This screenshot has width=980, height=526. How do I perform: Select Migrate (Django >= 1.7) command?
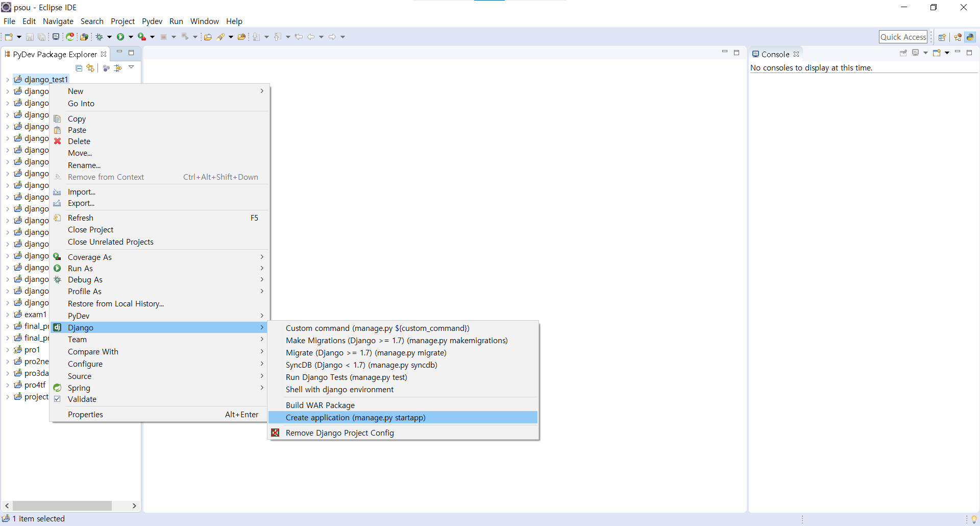click(403, 353)
